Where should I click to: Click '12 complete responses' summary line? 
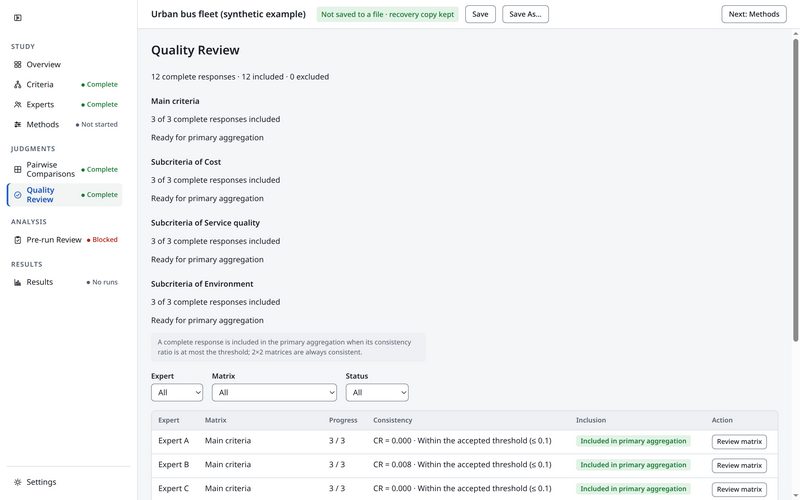(240, 77)
